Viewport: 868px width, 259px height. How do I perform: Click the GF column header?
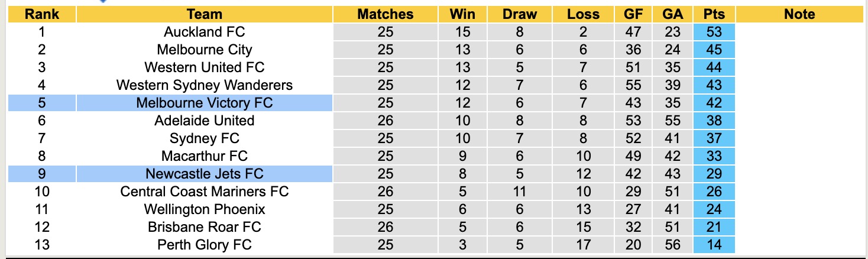coord(633,14)
